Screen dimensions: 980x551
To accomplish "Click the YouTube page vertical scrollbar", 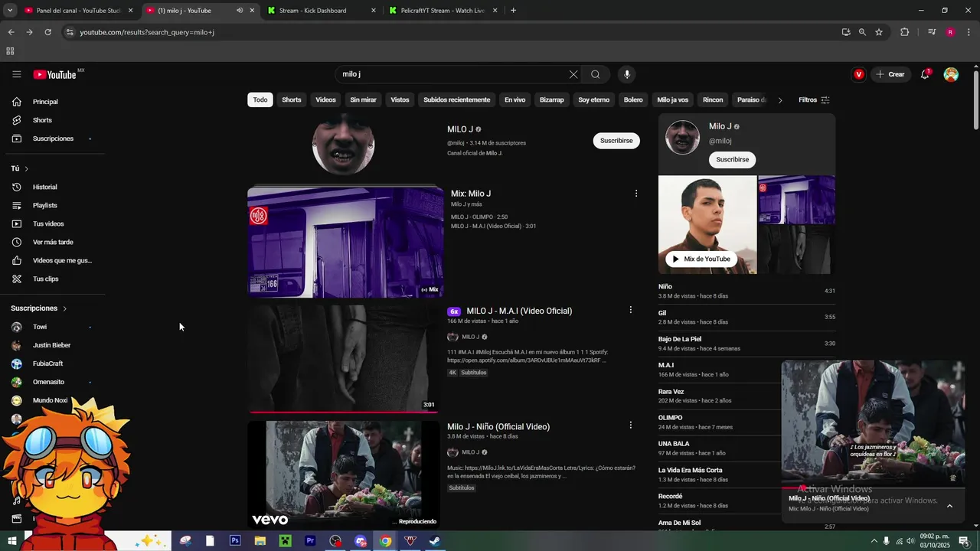I will click(x=975, y=99).
